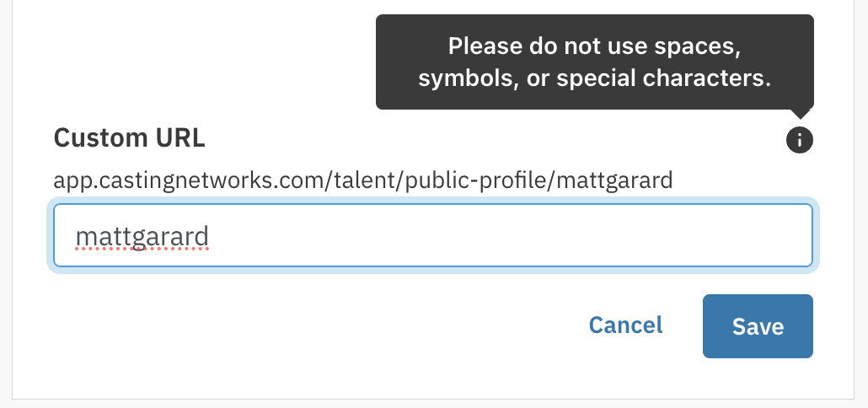Select the circular 'i' information icon
Screen dimensions: 868x408
pos(800,140)
